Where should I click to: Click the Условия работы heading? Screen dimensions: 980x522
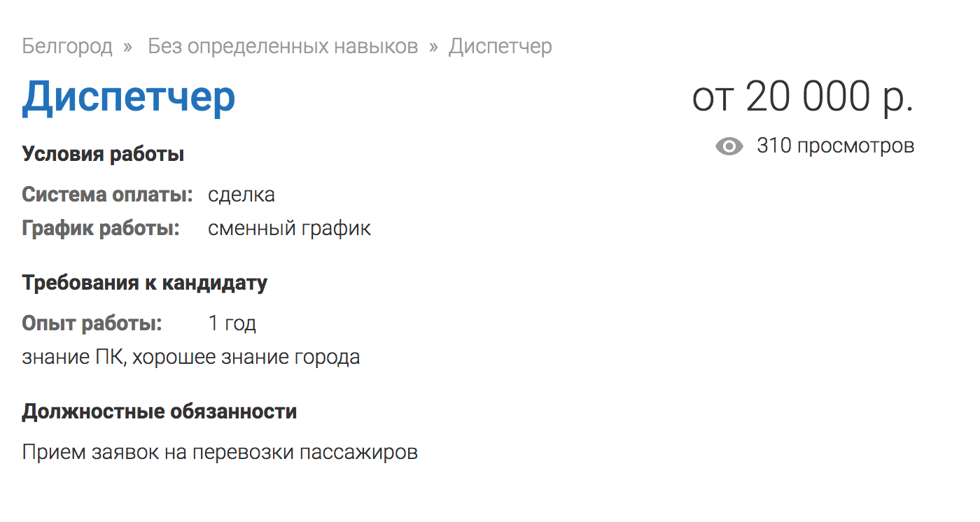click(x=103, y=154)
